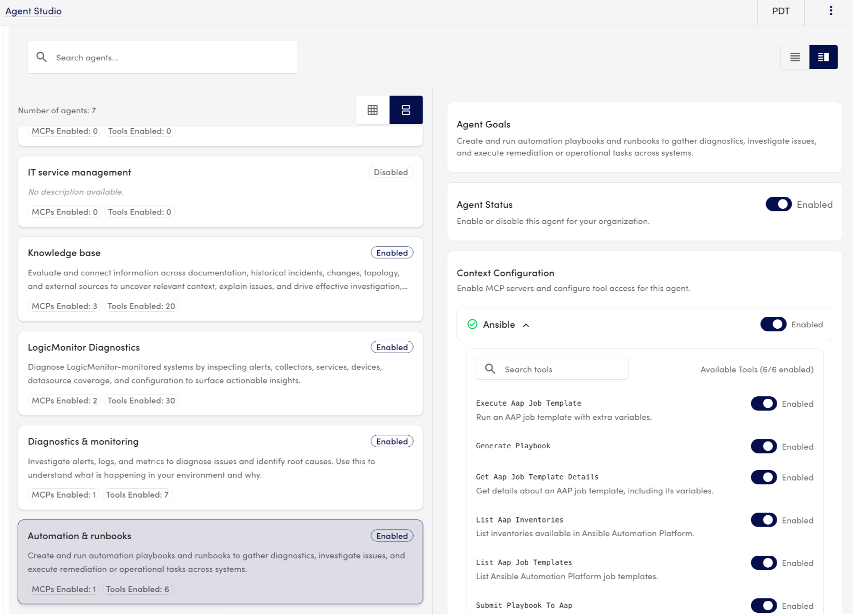
Task: Click 'Tools Enabled: 7' chip
Action: tap(137, 495)
